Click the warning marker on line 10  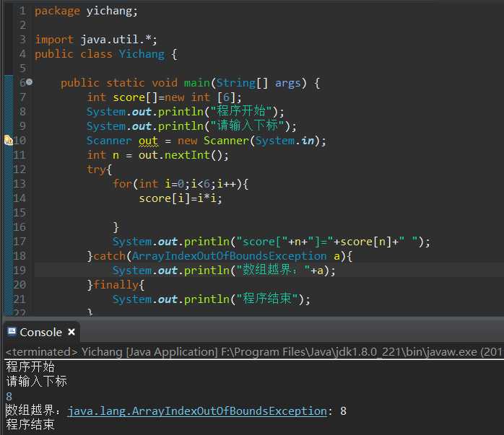click(9, 140)
